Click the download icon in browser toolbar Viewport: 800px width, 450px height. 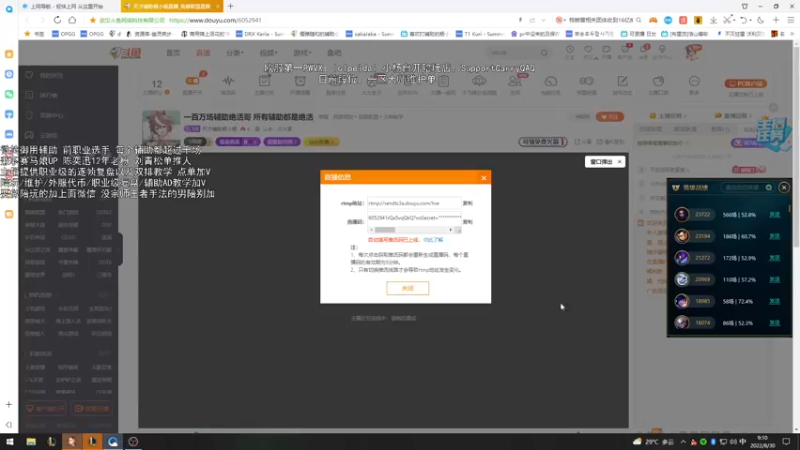point(713,20)
